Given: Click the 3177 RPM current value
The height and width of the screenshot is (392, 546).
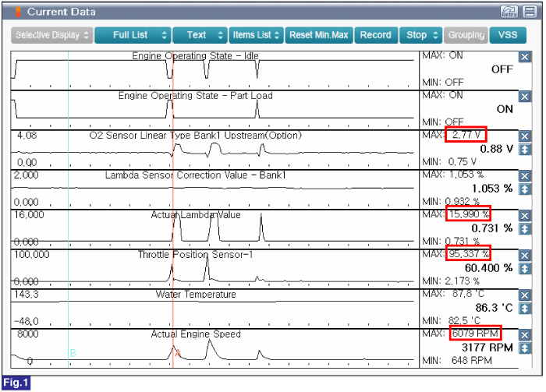Looking at the screenshot, I should coord(487,348).
